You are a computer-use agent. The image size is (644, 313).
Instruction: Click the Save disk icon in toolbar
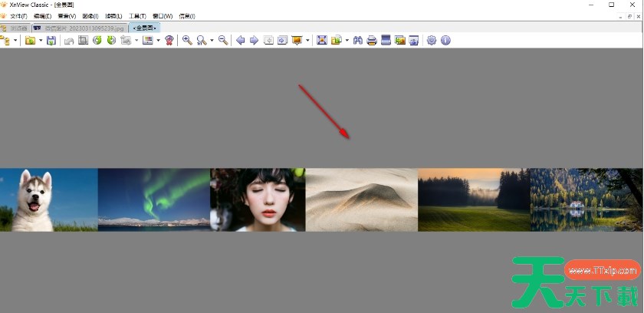[51, 40]
